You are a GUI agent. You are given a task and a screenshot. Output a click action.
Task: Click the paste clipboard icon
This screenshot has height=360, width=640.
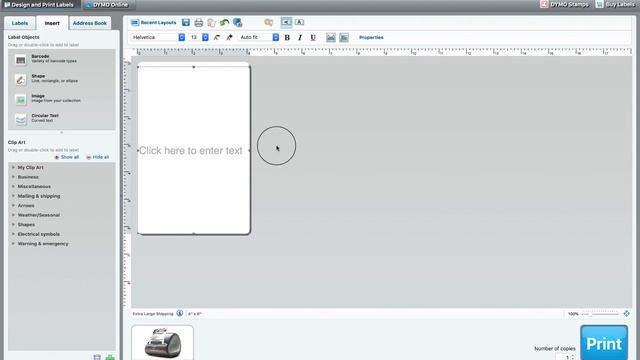click(211, 22)
